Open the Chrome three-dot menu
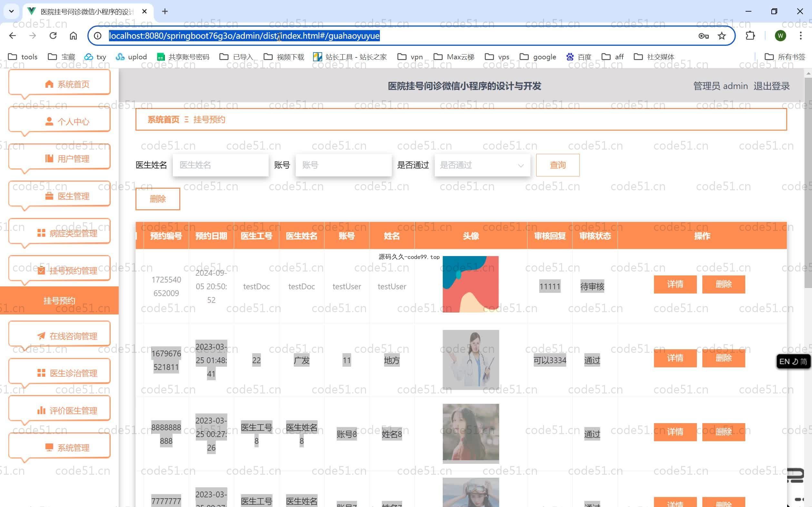The height and width of the screenshot is (507, 812). click(x=801, y=35)
